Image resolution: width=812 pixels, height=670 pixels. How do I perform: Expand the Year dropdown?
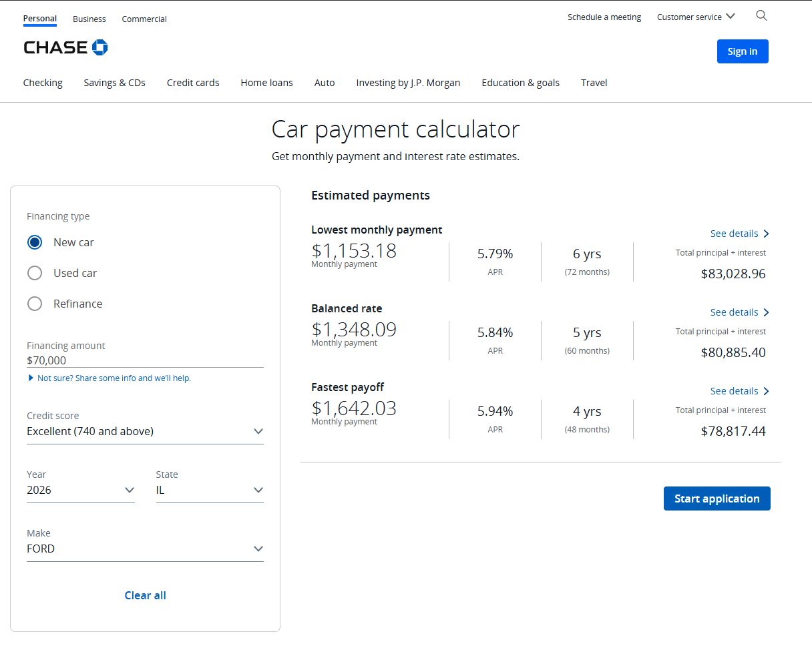80,490
